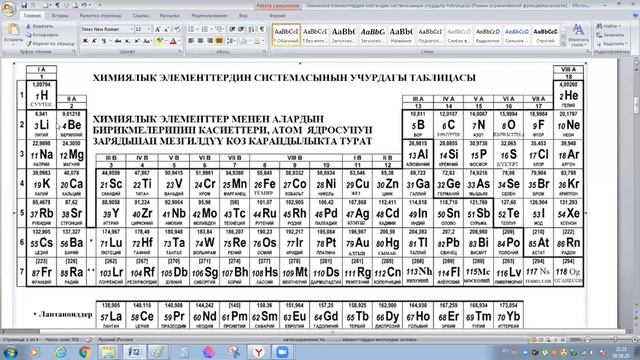Switch to Ссылки ribbon tab
Viewport: 640px width, 360px height.
click(x=140, y=16)
